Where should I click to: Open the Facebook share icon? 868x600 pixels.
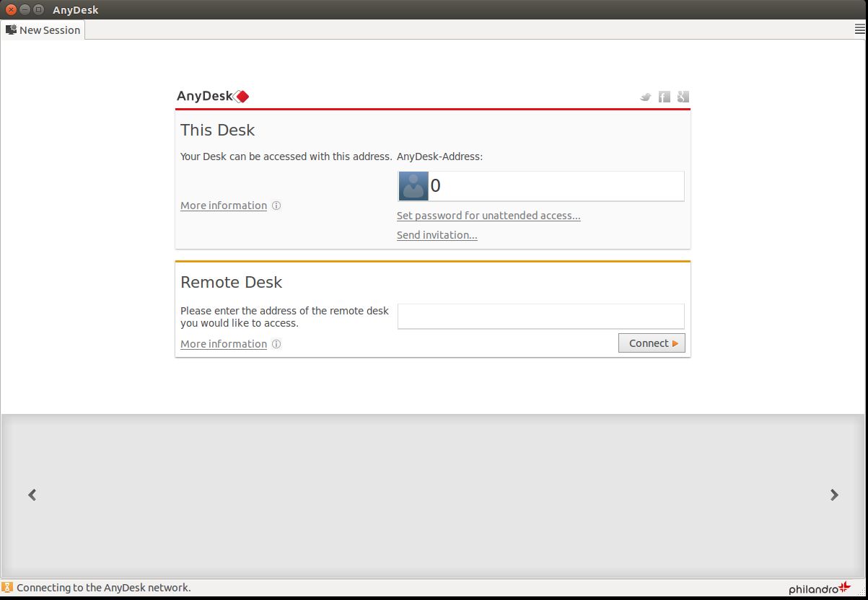click(665, 97)
